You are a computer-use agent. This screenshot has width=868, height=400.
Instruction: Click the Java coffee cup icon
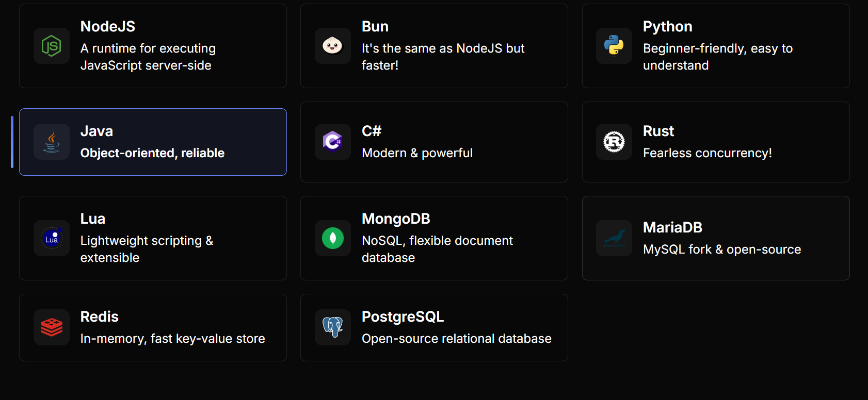52,142
